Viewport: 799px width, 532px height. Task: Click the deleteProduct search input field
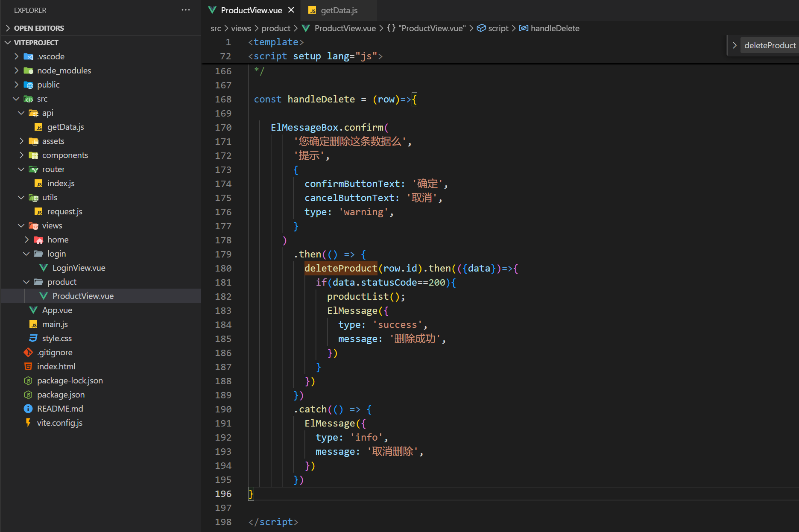pyautogui.click(x=770, y=45)
